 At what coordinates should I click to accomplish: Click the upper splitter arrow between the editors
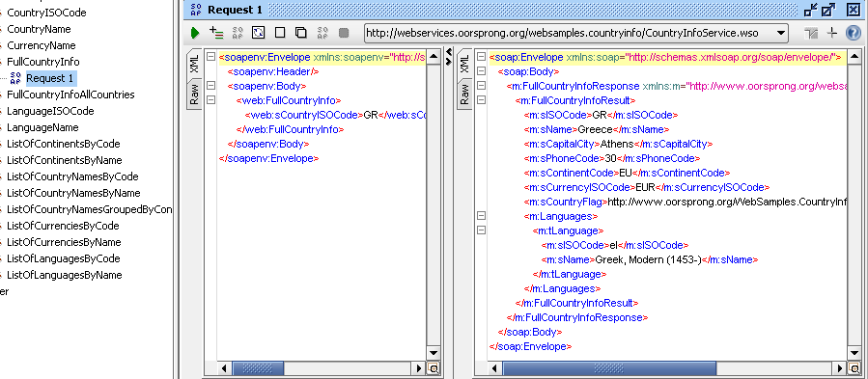click(x=449, y=53)
